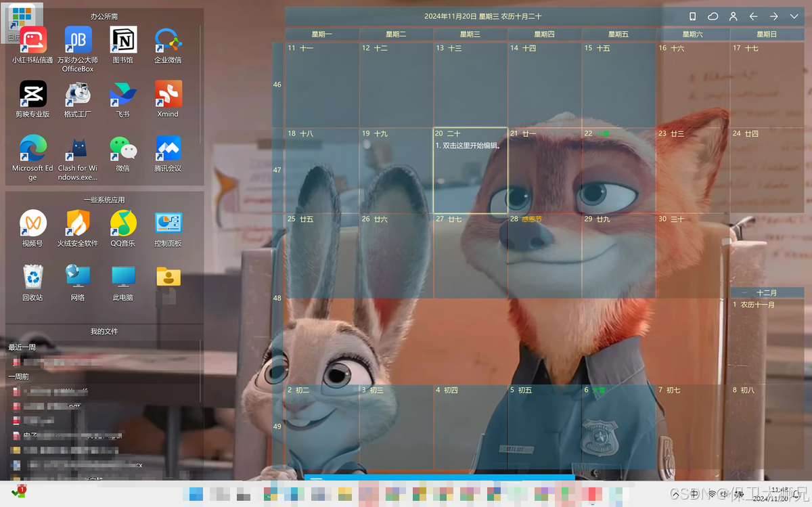Screen dimensions: 812x507
Task: Select calendar day 13 十三
Action: click(x=470, y=85)
